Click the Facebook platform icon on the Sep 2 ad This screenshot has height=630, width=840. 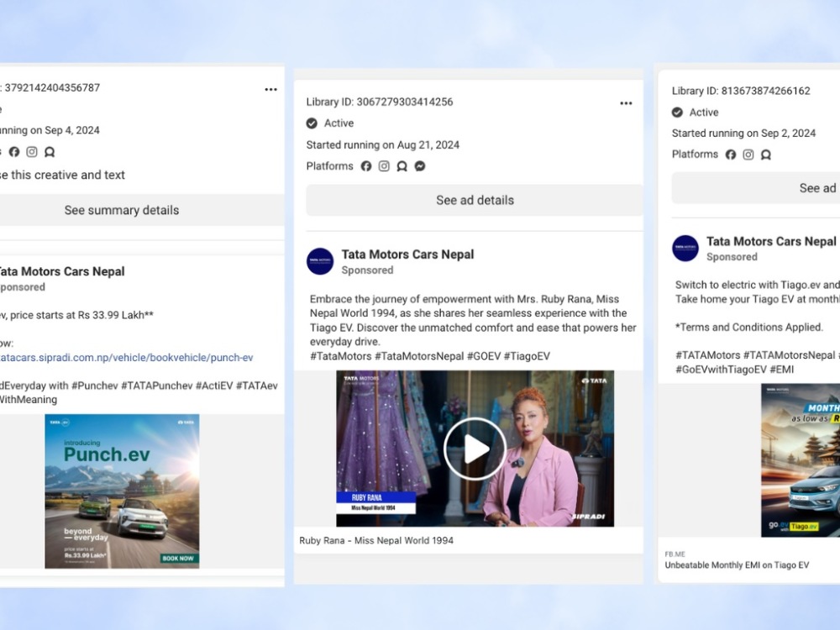[x=731, y=155]
